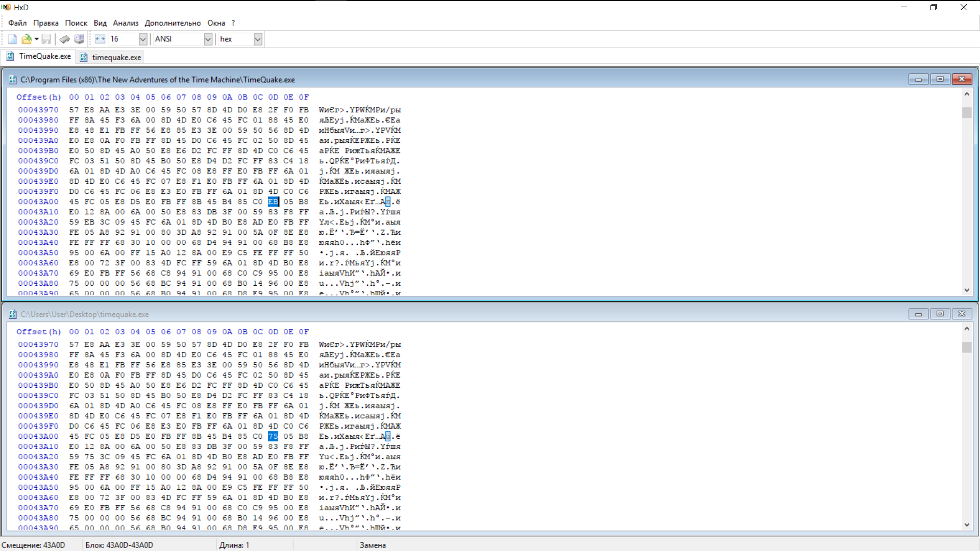Click the New file icon
The image size is (980, 551).
pyautogui.click(x=12, y=39)
